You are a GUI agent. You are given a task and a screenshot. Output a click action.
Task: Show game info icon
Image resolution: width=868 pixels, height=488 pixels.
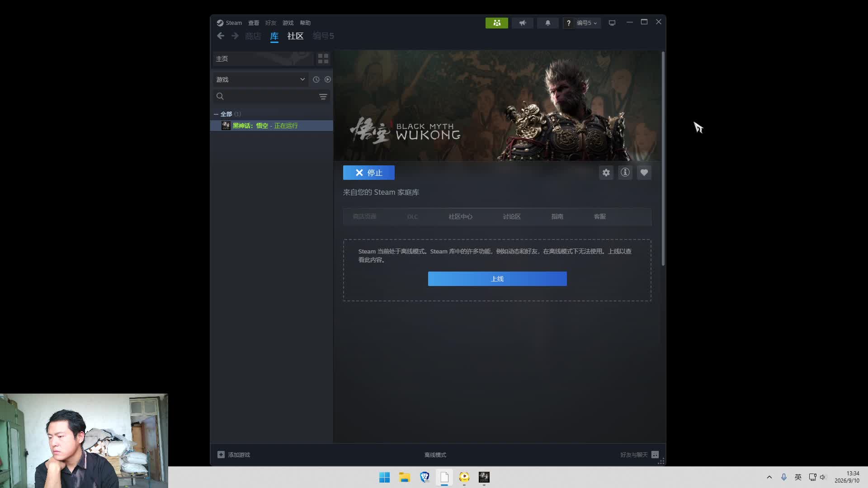[625, 173]
